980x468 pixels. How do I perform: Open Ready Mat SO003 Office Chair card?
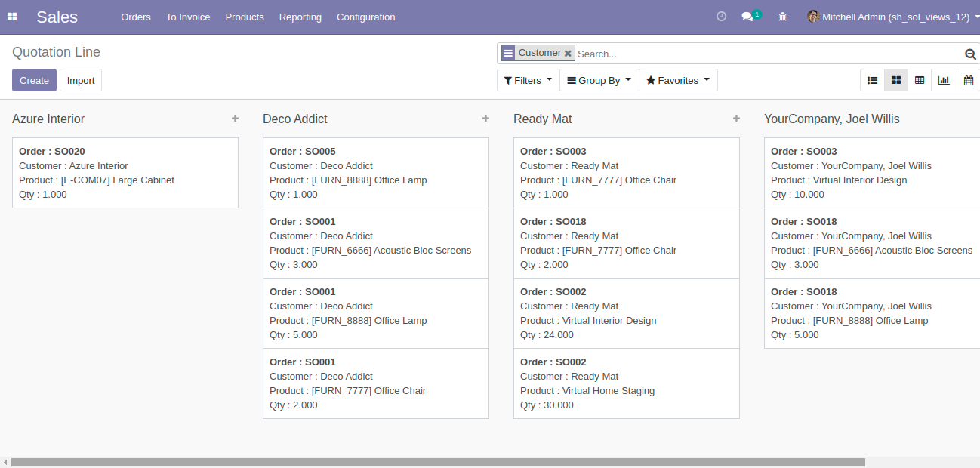click(x=627, y=173)
